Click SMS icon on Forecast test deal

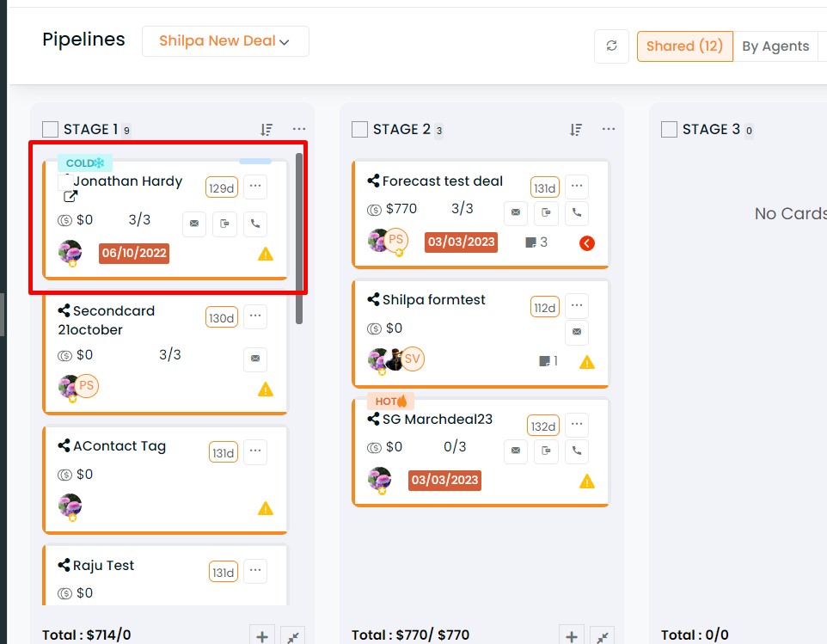coord(547,212)
